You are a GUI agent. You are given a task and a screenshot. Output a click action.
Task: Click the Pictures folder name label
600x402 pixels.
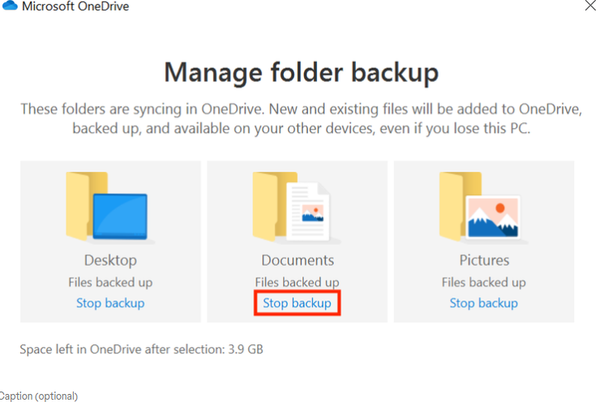pos(484,261)
